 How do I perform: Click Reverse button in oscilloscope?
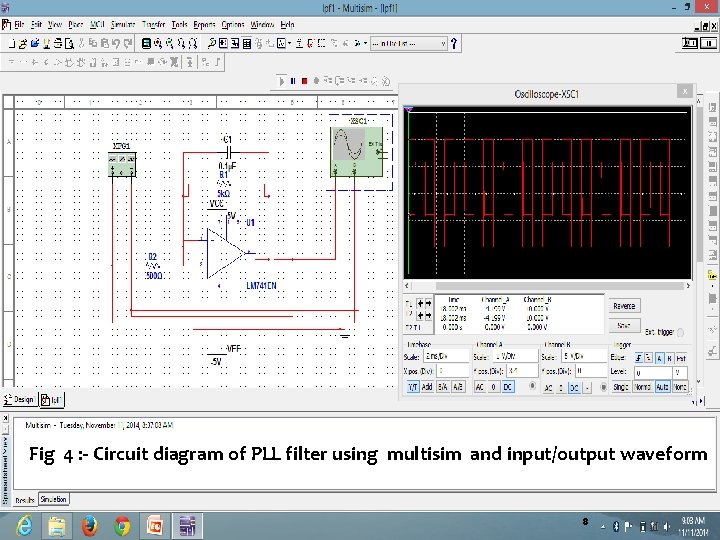pyautogui.click(x=624, y=306)
